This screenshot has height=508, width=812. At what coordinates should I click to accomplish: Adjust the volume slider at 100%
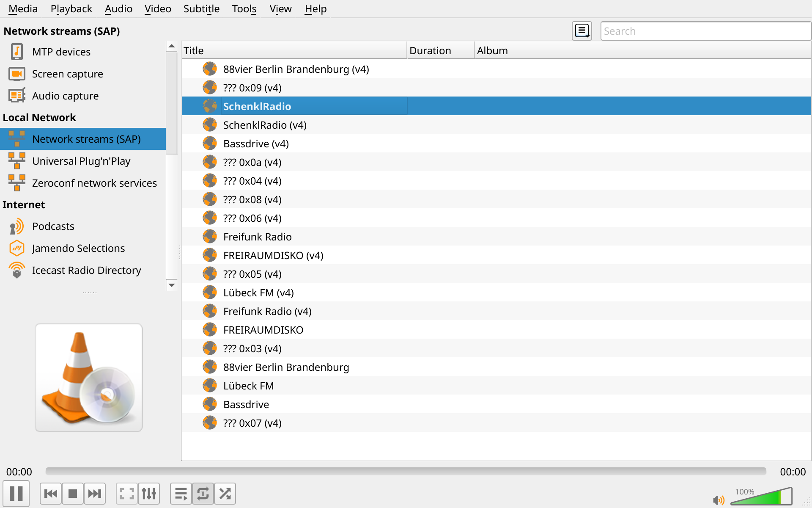(761, 496)
